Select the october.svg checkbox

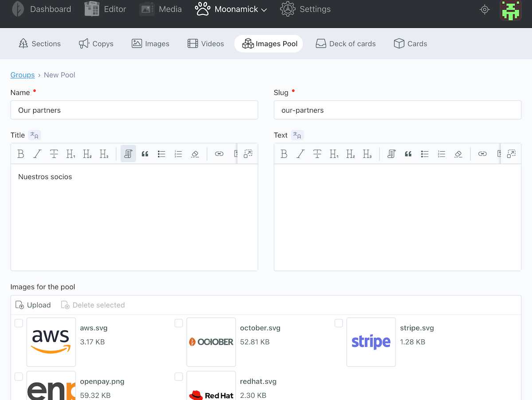[179, 323]
